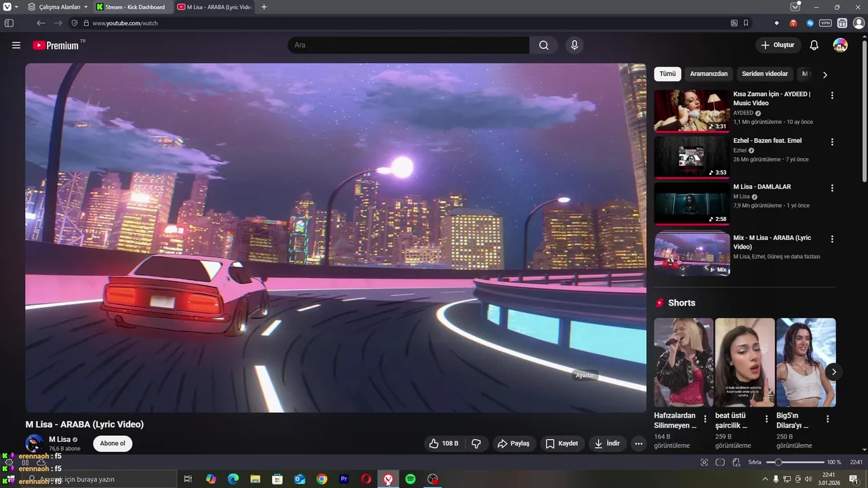Start voice search with microphone icon
The width and height of the screenshot is (868, 488).
[x=574, y=45]
